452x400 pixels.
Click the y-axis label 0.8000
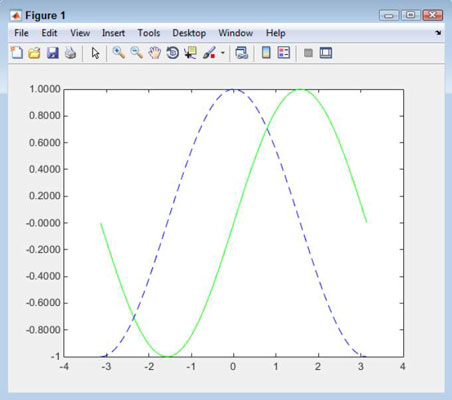coord(45,116)
